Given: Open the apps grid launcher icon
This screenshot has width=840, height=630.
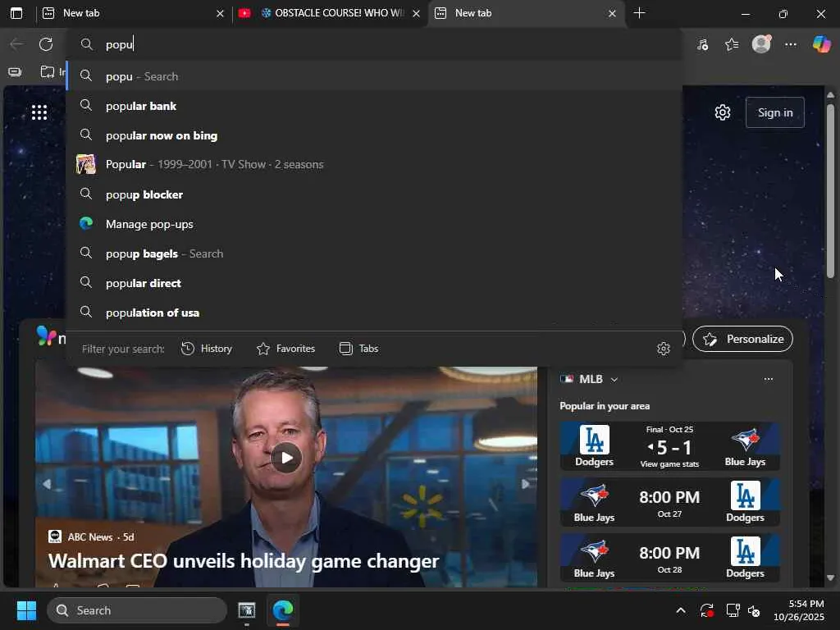Looking at the screenshot, I should point(39,112).
